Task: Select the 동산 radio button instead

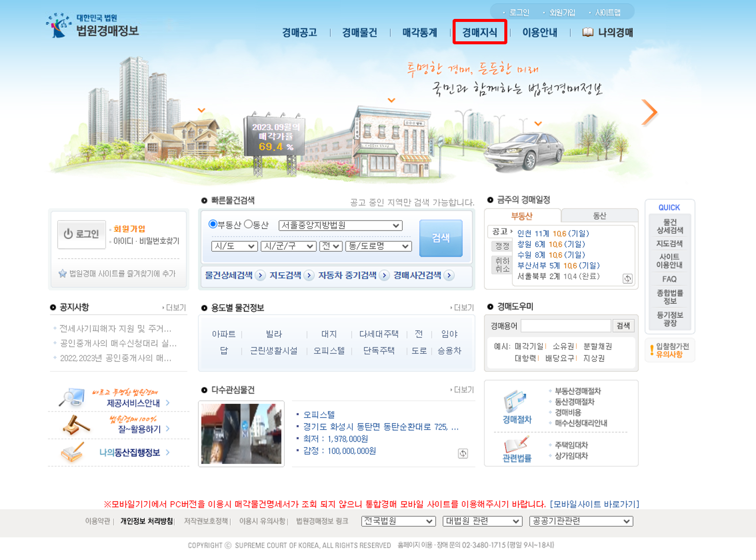Action: [249, 224]
